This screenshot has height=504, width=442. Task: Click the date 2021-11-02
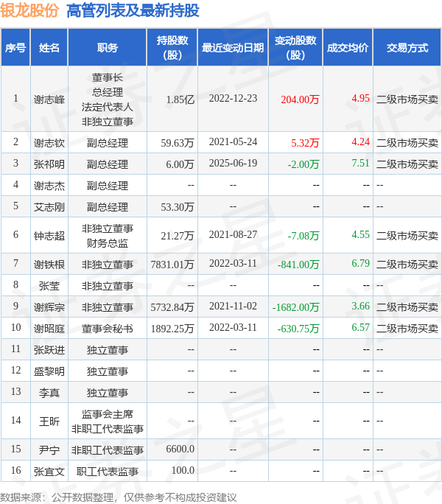click(x=233, y=307)
